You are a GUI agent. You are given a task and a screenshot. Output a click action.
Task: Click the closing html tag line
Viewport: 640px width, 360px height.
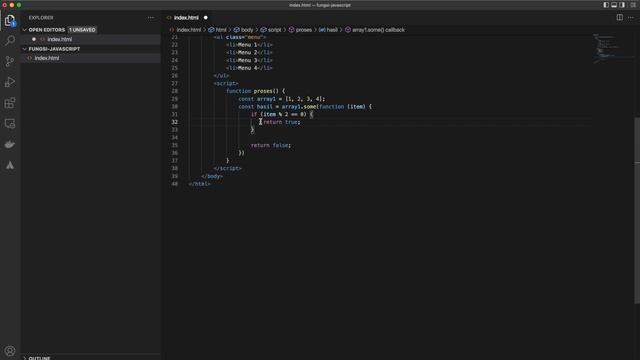tap(200, 184)
